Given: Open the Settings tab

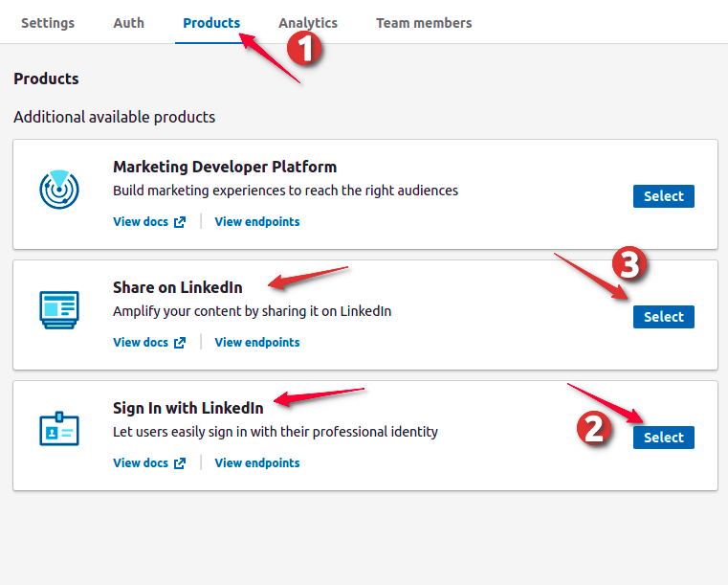Looking at the screenshot, I should [48, 23].
